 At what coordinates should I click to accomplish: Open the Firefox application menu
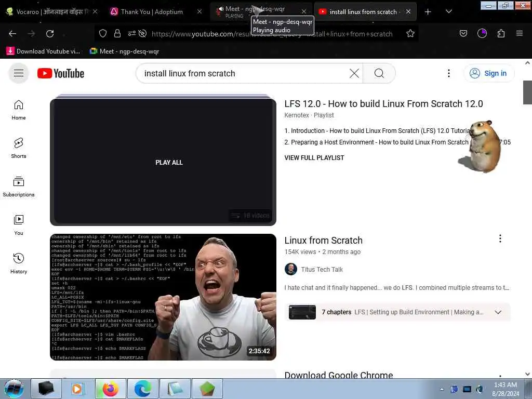(519, 33)
